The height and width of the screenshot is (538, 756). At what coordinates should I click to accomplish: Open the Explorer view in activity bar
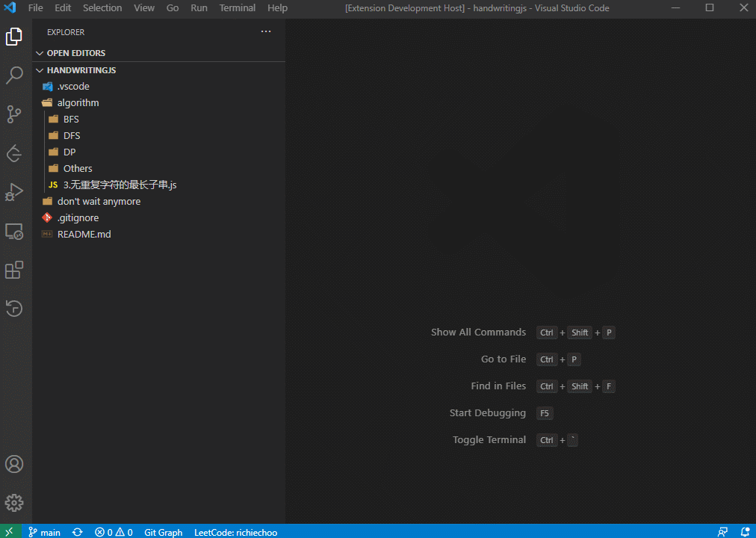[14, 37]
